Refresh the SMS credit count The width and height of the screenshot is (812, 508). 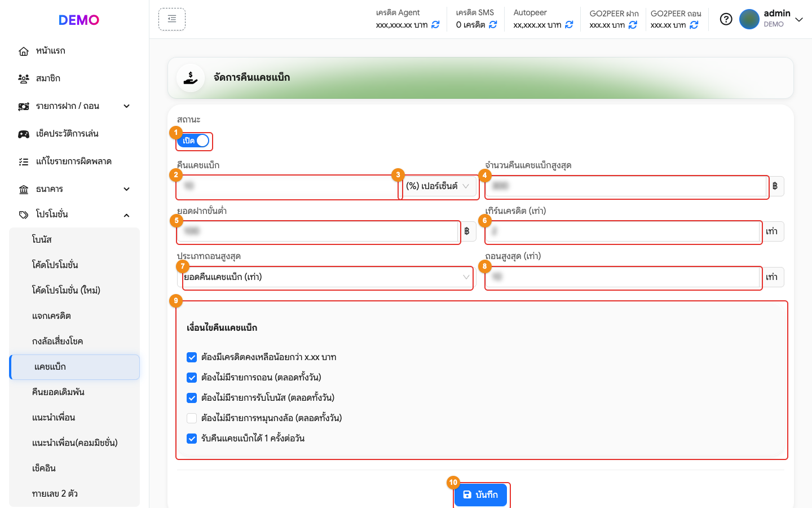pyautogui.click(x=493, y=25)
